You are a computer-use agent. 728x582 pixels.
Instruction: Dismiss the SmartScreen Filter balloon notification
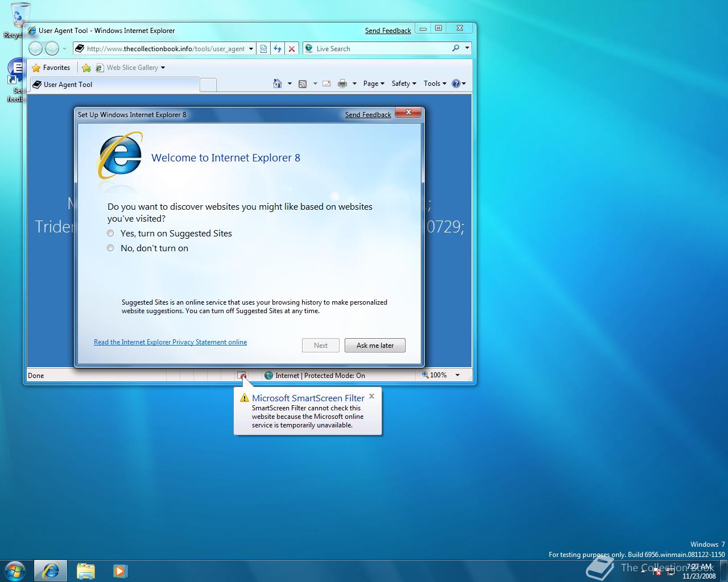(372, 396)
